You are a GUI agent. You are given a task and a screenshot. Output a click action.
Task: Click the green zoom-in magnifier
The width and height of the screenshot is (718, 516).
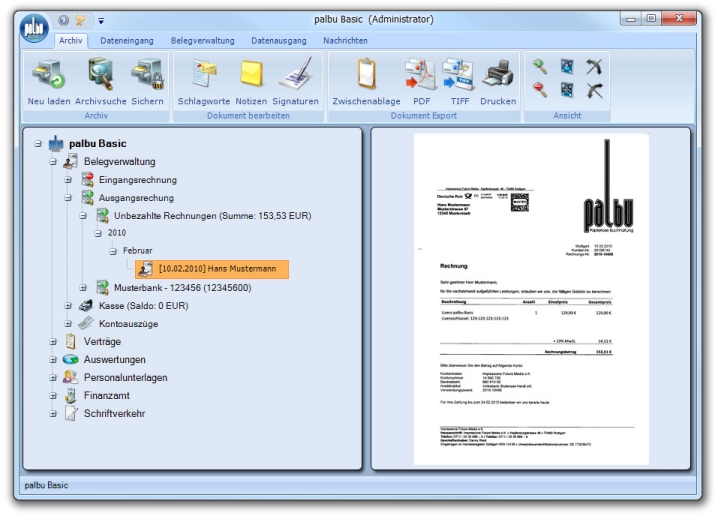click(x=539, y=67)
